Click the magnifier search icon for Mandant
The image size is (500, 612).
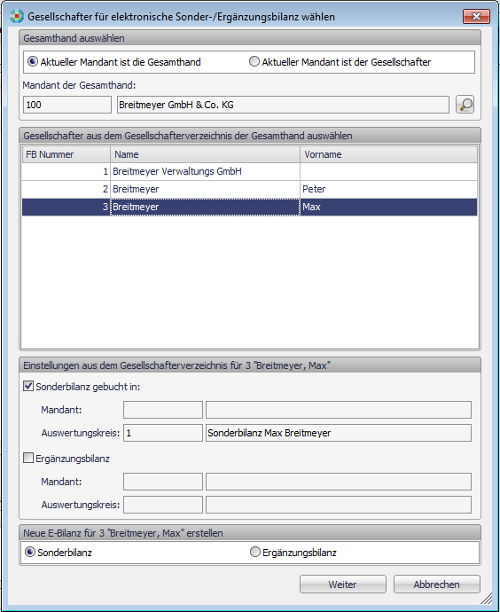(465, 105)
